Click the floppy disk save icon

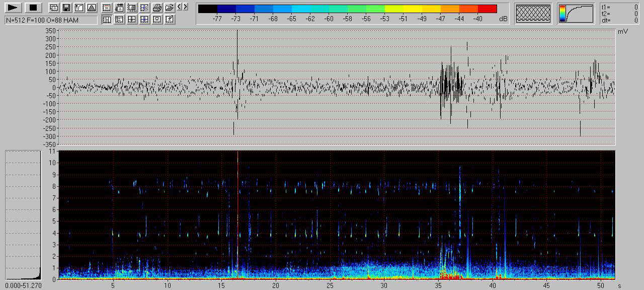[66, 8]
